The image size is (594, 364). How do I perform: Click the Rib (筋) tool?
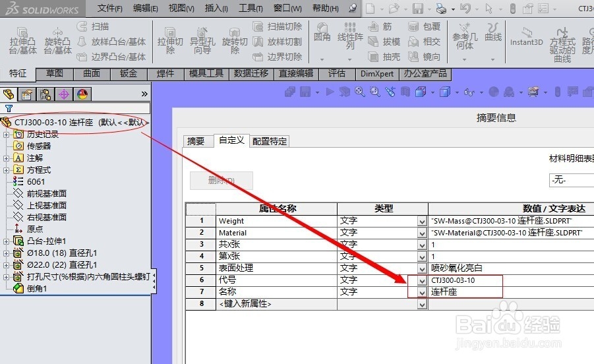click(380, 26)
